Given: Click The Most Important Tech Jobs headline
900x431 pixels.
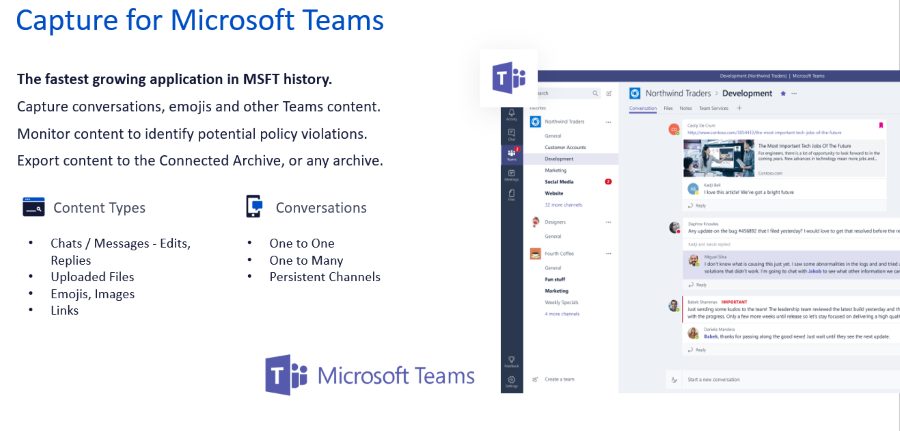Looking at the screenshot, I should (804, 146).
